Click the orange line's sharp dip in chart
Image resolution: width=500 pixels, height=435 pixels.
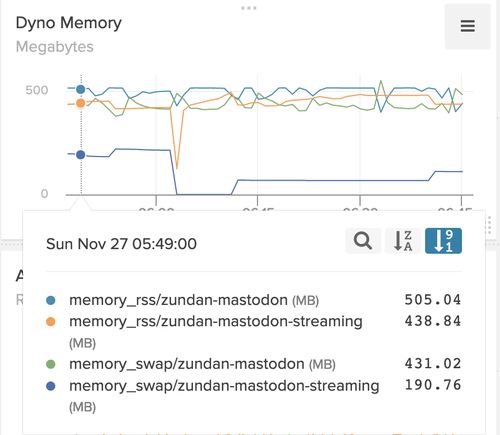[x=177, y=167]
